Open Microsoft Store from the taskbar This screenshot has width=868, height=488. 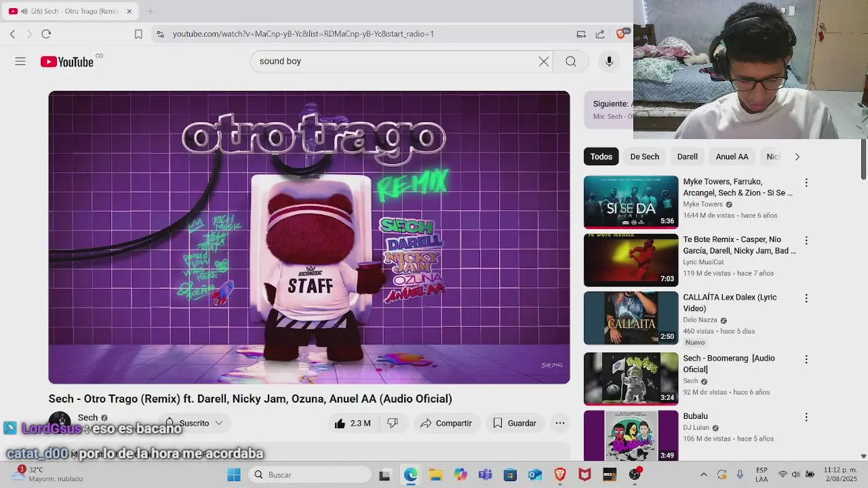pyautogui.click(x=510, y=474)
